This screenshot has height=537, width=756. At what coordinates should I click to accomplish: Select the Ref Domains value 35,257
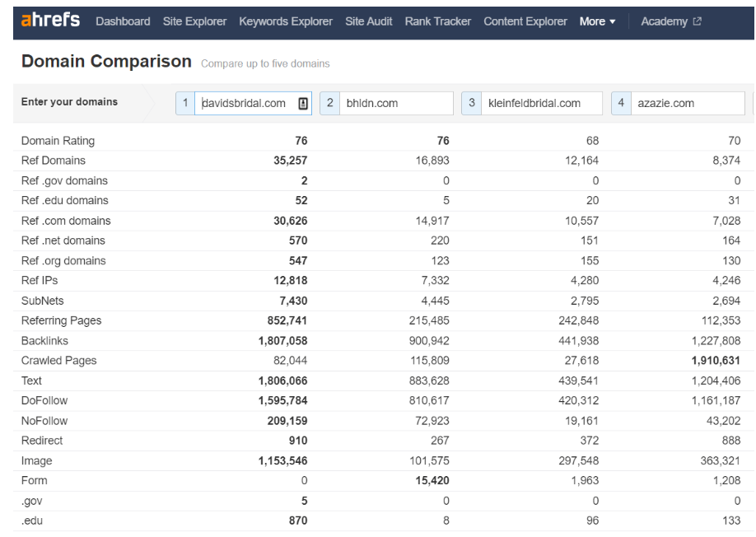pyautogui.click(x=290, y=161)
